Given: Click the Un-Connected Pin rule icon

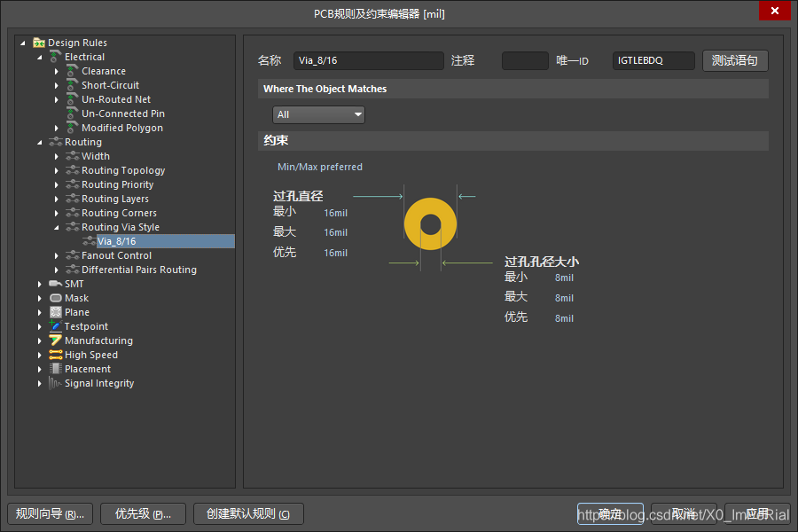Looking at the screenshot, I should tap(73, 114).
